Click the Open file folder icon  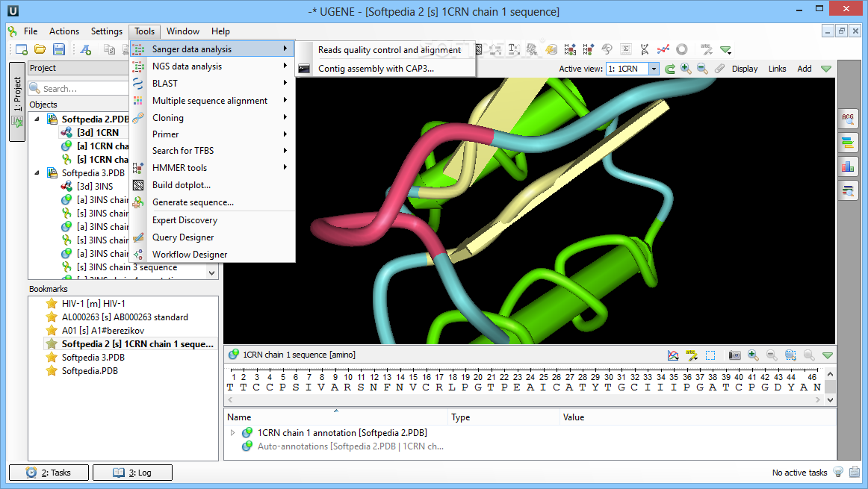40,50
